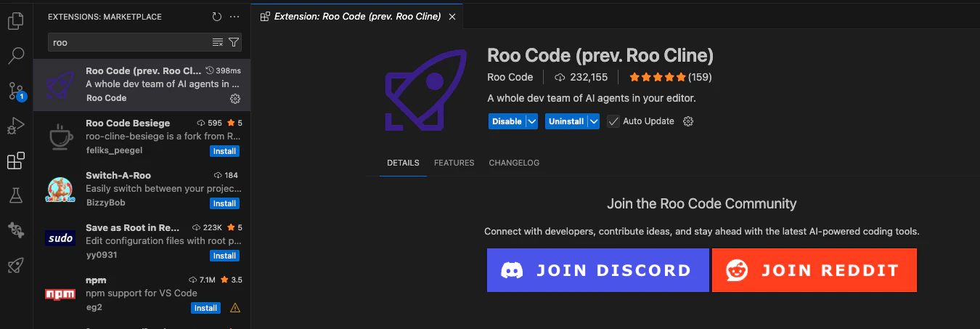980x329 pixels.
Task: Open Source Control view with badge
Action: coord(16,91)
